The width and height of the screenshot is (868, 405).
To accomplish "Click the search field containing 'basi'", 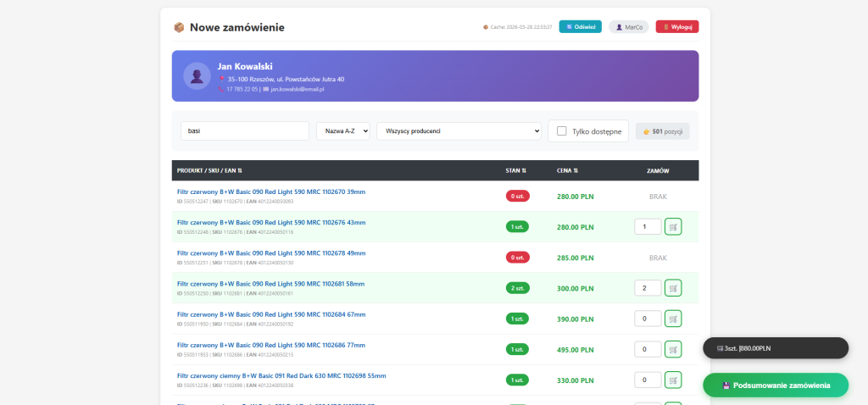I will coord(245,130).
